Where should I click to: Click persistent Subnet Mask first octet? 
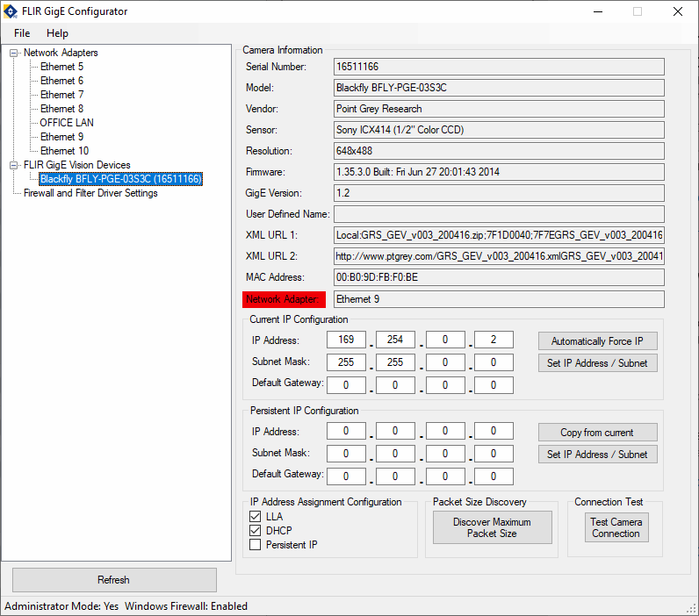(x=346, y=454)
